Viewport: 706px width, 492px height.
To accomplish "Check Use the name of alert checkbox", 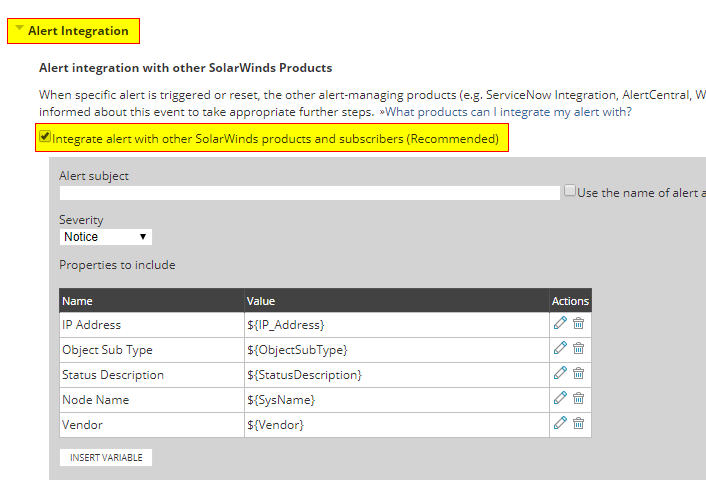I will point(569,191).
